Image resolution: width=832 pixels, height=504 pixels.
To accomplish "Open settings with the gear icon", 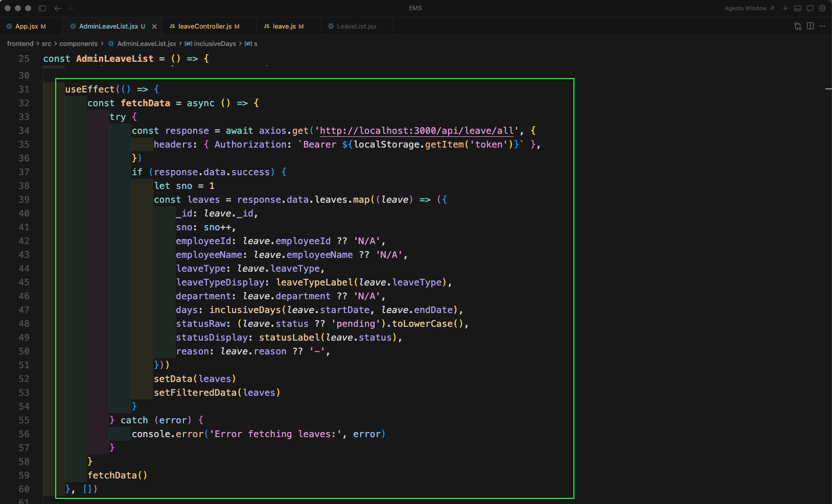I will tap(822, 8).
